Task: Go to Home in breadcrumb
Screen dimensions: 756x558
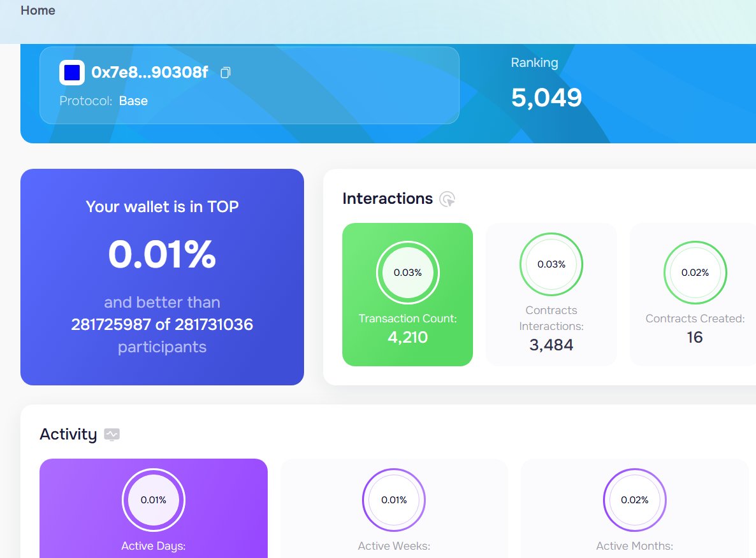Action: tap(38, 11)
